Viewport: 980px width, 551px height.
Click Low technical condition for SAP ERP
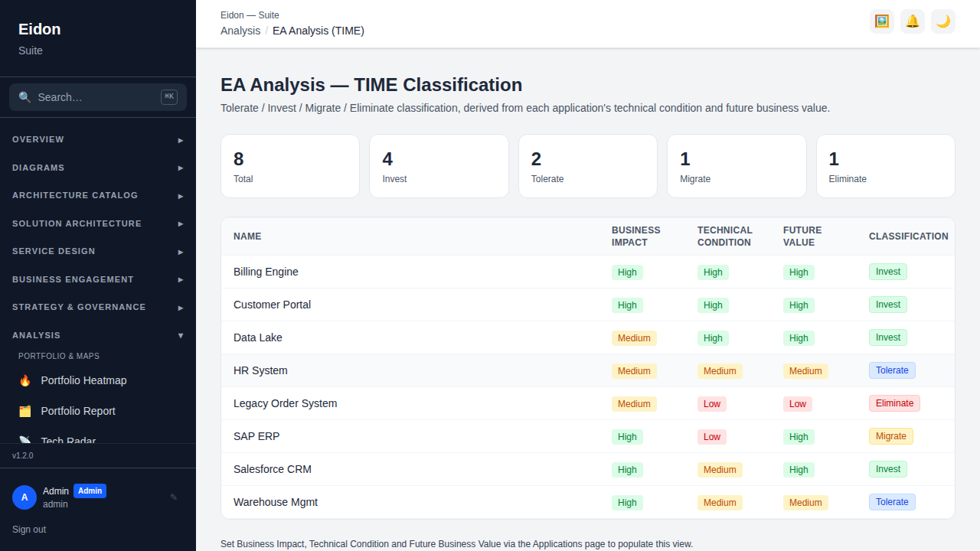point(712,437)
